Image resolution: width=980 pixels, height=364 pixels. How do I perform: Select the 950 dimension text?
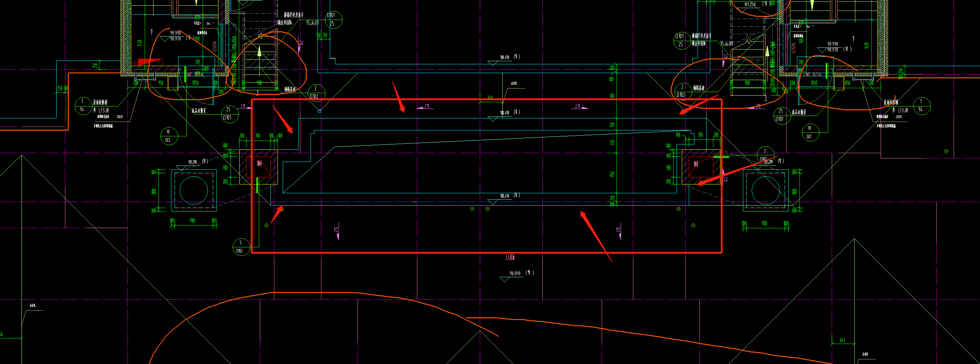point(161,83)
